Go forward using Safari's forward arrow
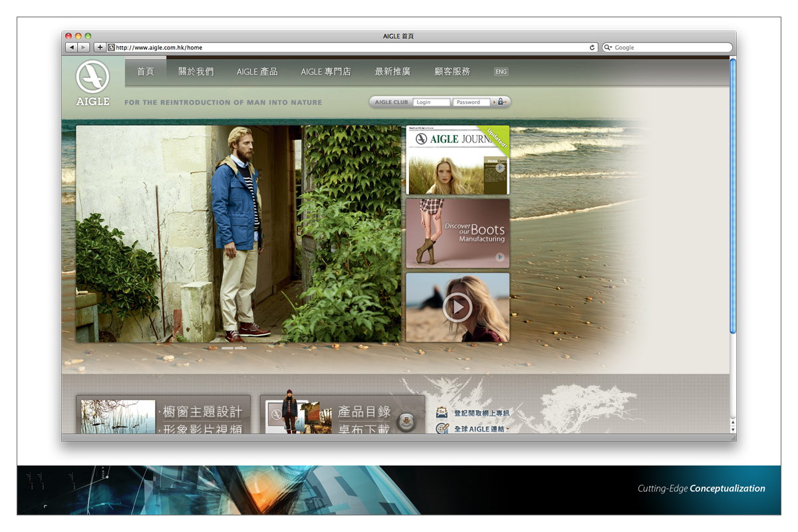The image size is (798, 532). [83, 47]
